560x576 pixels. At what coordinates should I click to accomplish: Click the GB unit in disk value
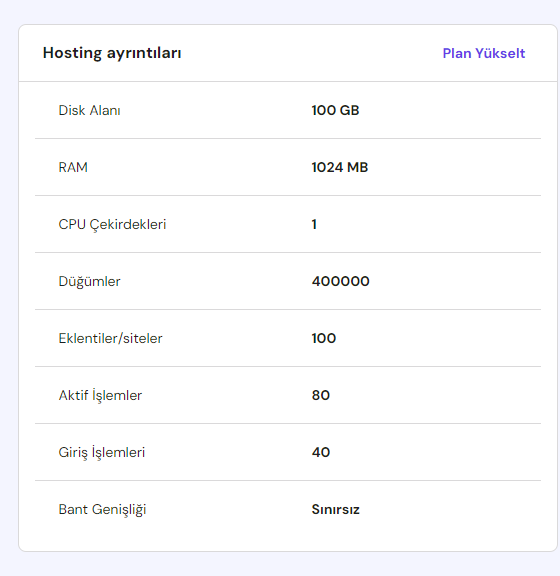coord(349,110)
